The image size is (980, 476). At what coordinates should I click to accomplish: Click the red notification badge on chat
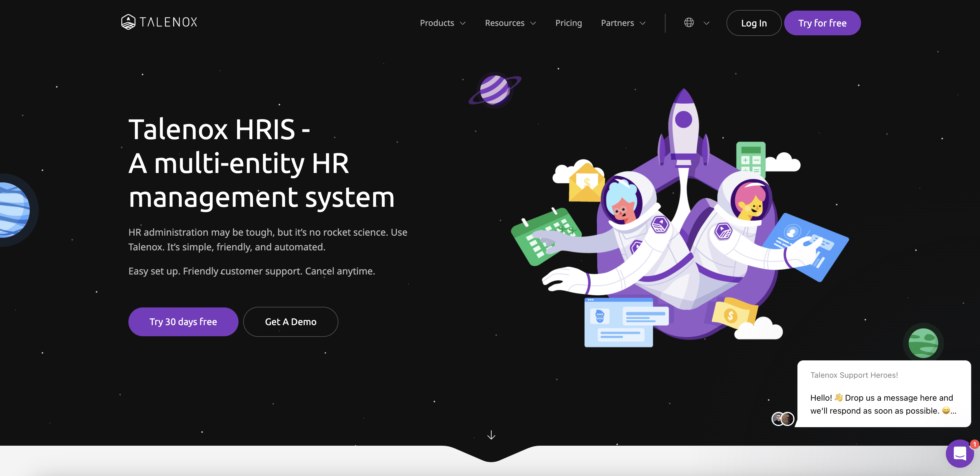click(x=974, y=444)
